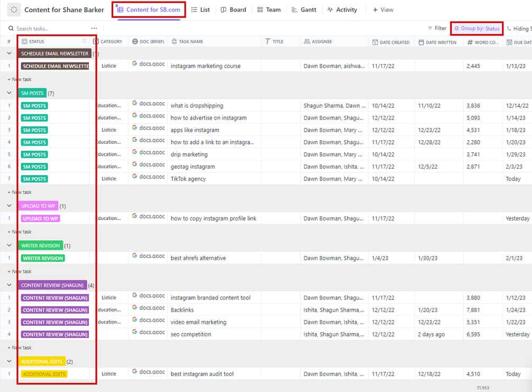532x392 pixels.
Task: Select word count 7,881 cell
Action: 483,311
